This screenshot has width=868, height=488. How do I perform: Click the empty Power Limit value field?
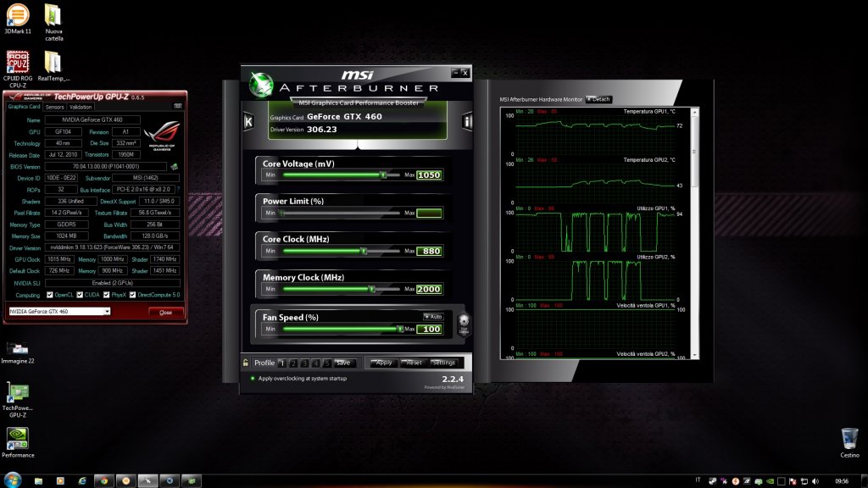coord(429,213)
